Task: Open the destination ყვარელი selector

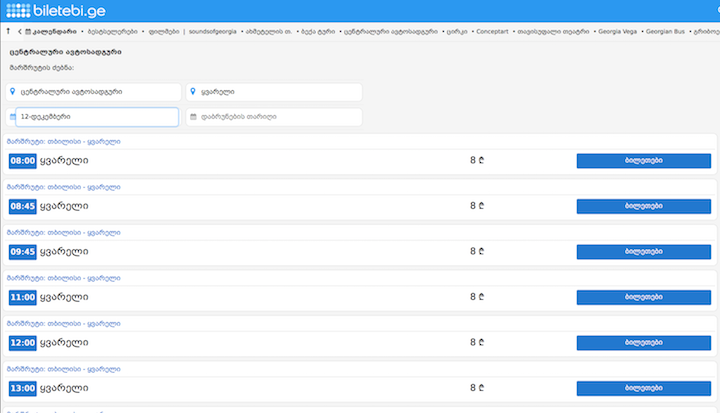Action: click(x=275, y=92)
